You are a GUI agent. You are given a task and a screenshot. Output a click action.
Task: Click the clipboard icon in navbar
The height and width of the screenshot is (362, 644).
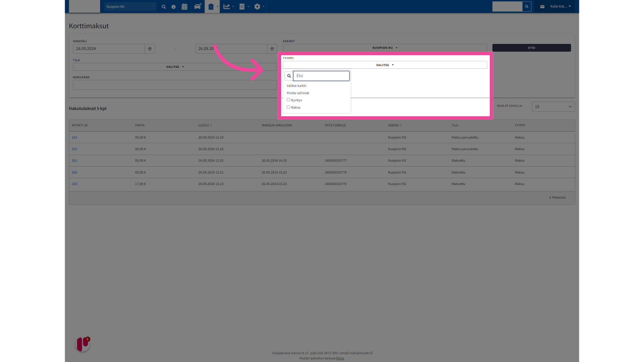[x=211, y=7]
